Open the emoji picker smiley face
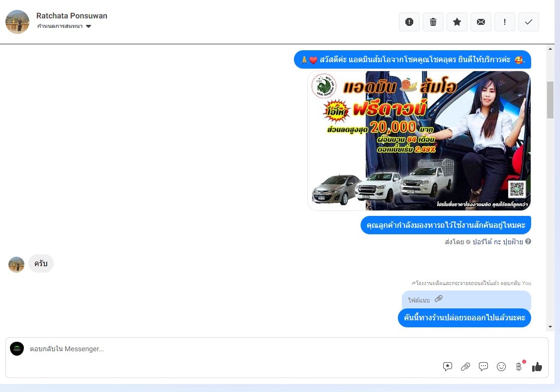The image size is (560, 392). [x=501, y=367]
